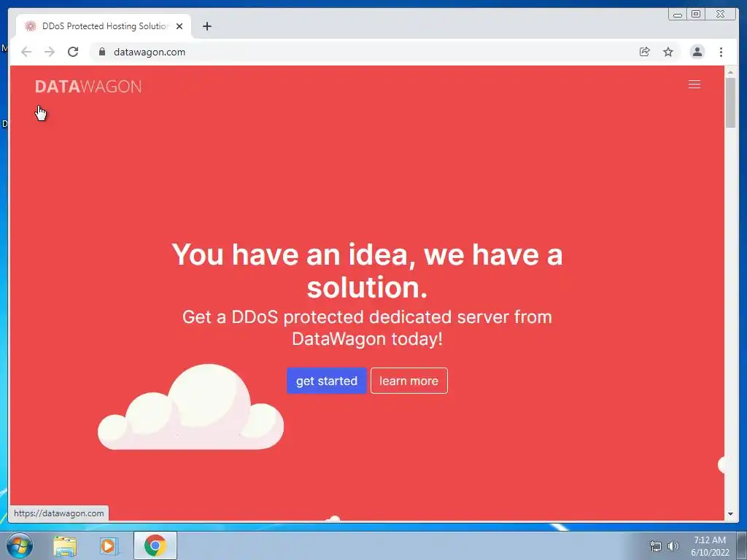Click the Chrome taskbar icon
Screen dimensions: 747x560
point(155,545)
